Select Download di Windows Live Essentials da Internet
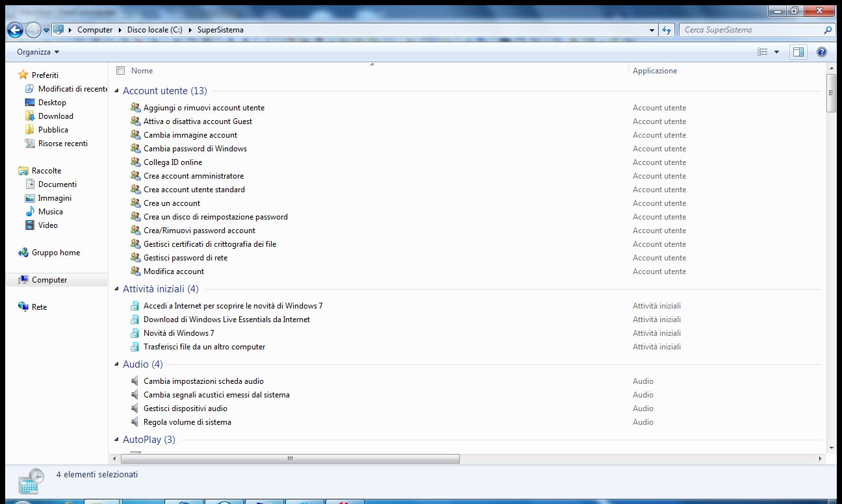Screen dimensions: 842x504 click(x=227, y=320)
